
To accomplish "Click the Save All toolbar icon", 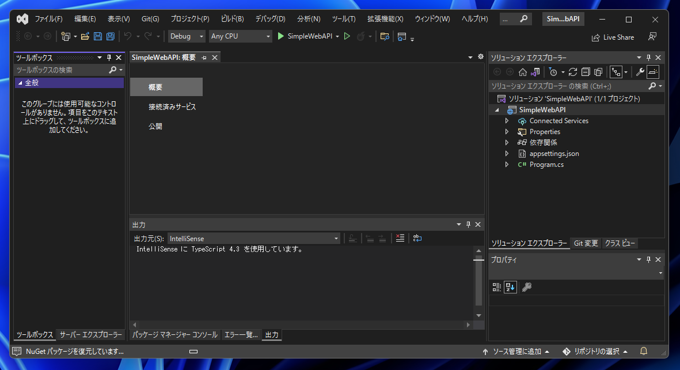I will point(111,36).
